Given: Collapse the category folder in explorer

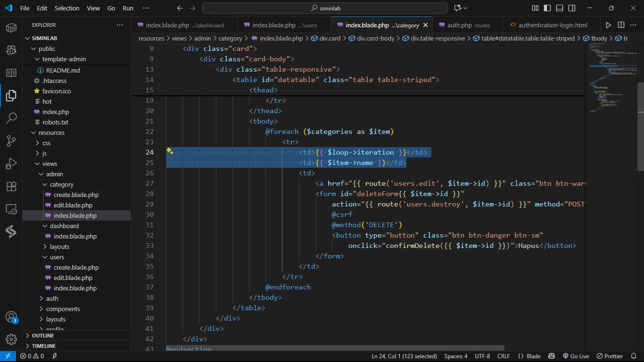Looking at the screenshot, I should [x=61, y=184].
